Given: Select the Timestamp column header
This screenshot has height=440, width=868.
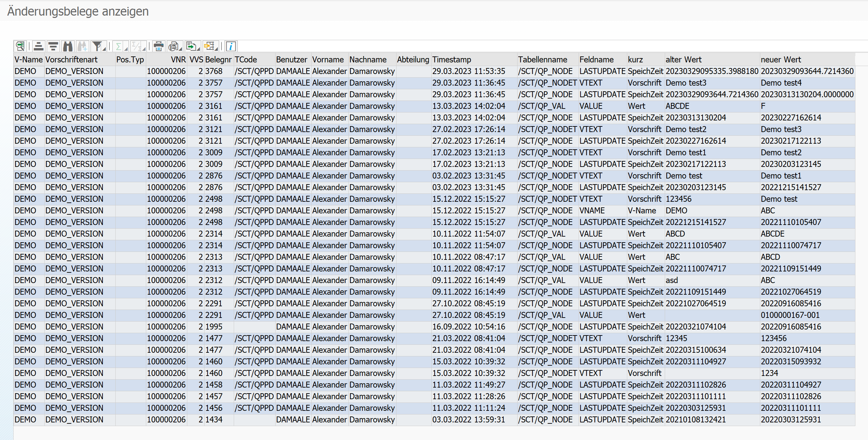Looking at the screenshot, I should pos(452,60).
